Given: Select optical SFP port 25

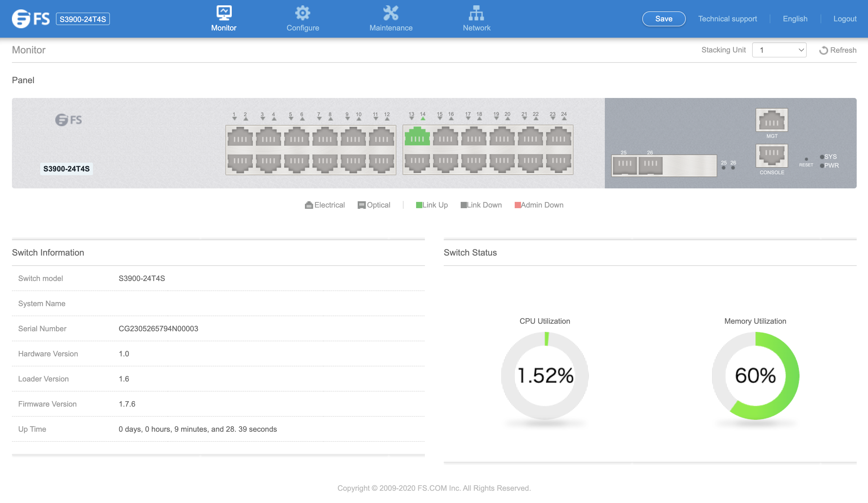Looking at the screenshot, I should click(x=625, y=165).
